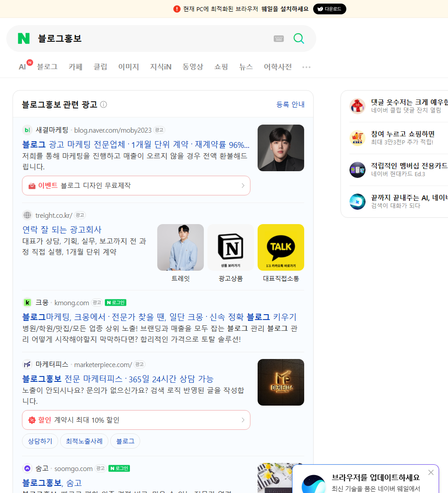Viewport: 448px width, 493px height.
Task: Switch to the 동영상 tab
Action: pos(193,67)
